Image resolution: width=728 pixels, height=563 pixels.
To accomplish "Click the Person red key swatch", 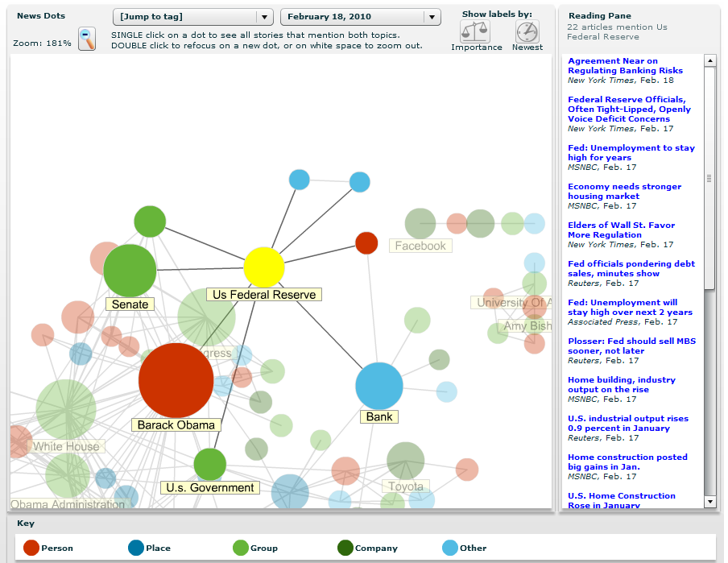I will tap(31, 549).
